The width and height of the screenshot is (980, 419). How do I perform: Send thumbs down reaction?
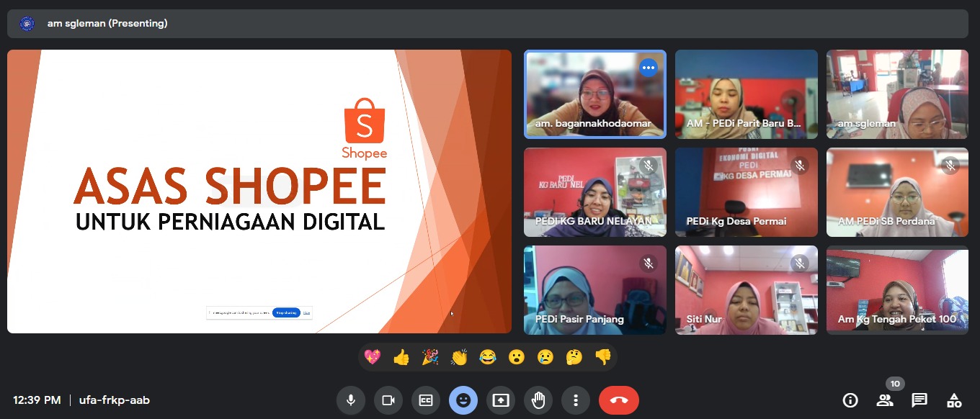[602, 357]
